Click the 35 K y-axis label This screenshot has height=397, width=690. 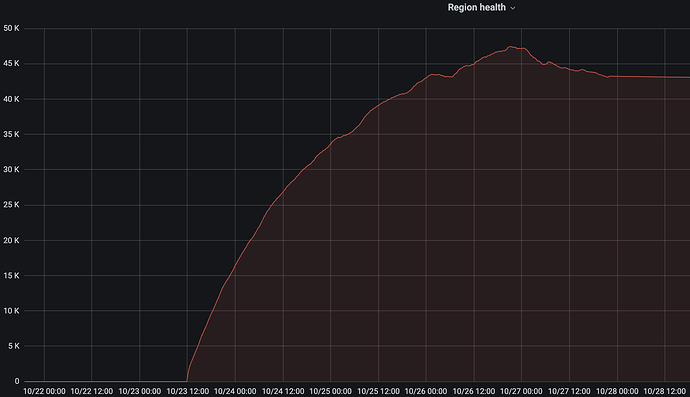point(11,134)
